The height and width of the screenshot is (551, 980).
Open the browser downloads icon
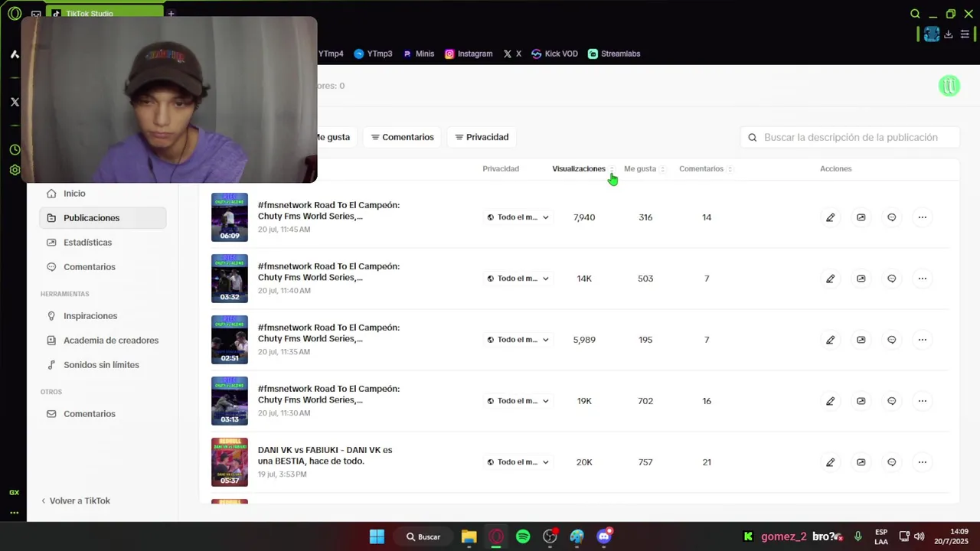[948, 34]
